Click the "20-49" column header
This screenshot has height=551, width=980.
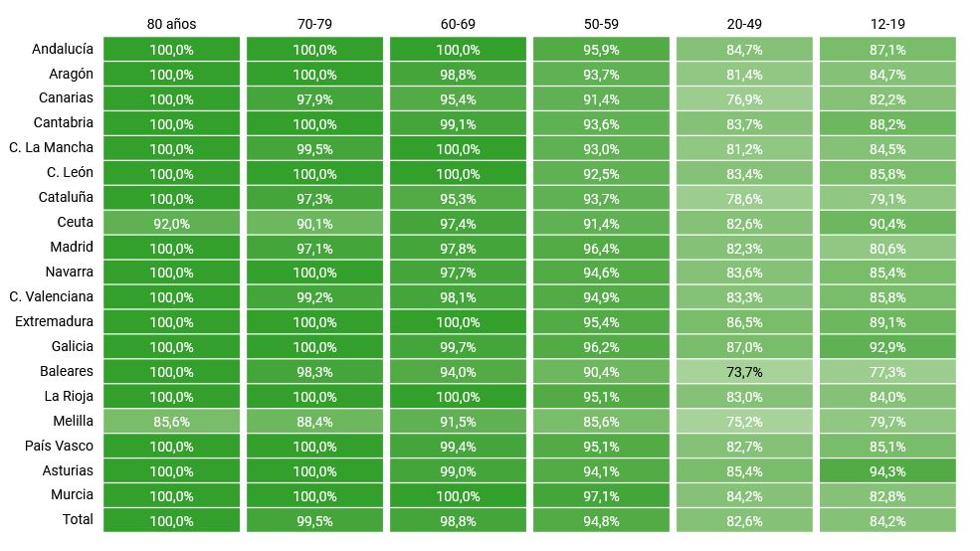[744, 23]
